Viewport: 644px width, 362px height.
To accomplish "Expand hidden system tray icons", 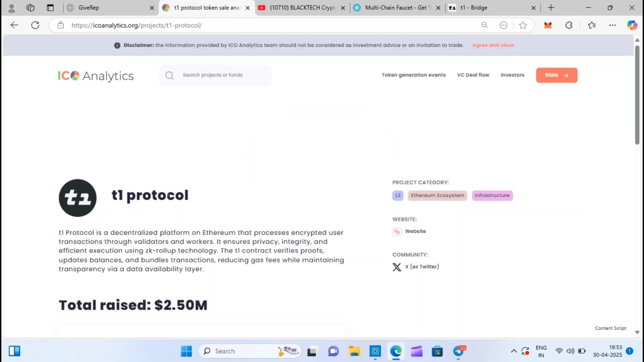I will pos(513,351).
